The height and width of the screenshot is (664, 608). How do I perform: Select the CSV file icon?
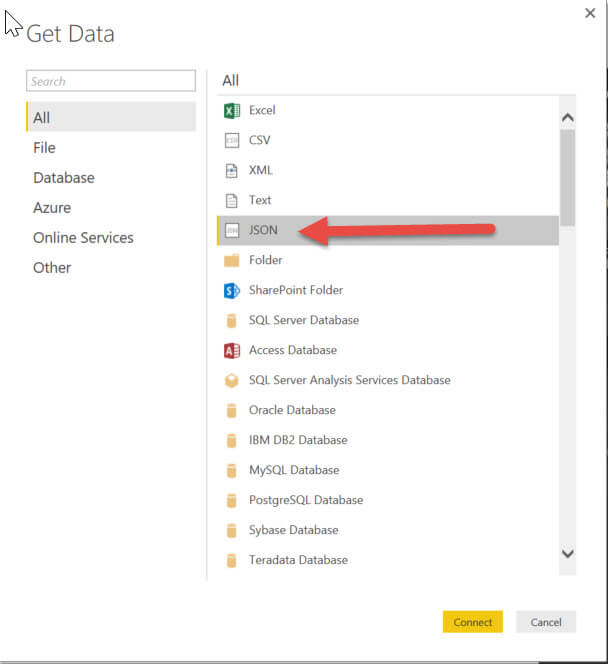click(232, 140)
